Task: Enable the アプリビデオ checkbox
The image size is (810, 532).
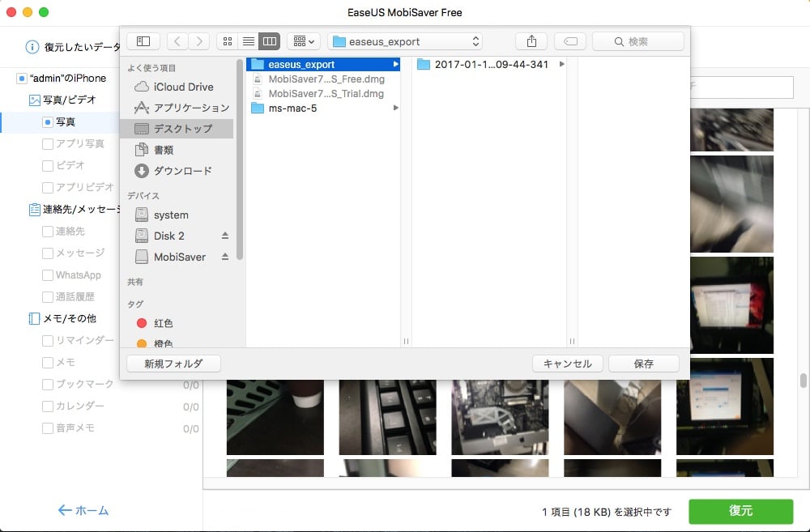Action: click(48, 187)
